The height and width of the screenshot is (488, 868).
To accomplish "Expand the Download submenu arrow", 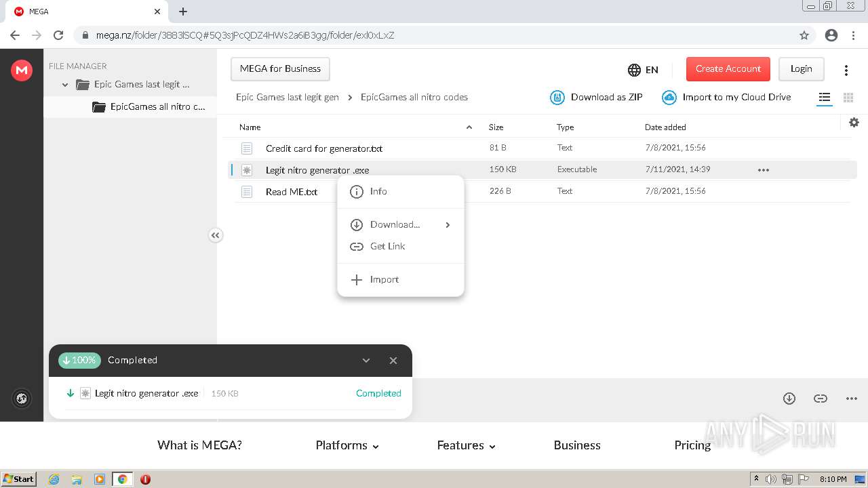I will pos(448,225).
